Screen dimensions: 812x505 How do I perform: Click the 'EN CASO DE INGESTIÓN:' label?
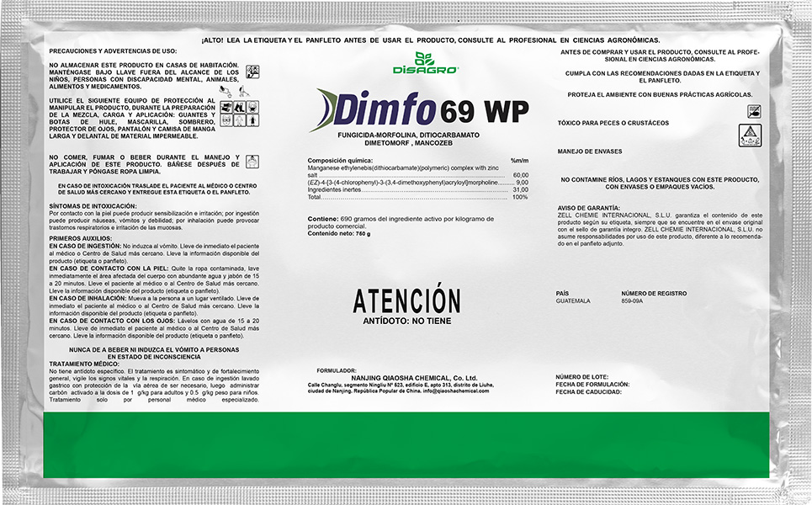tap(85, 247)
